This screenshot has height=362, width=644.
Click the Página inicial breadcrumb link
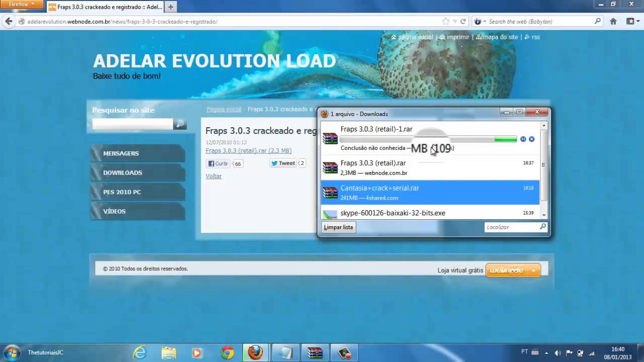click(x=224, y=109)
